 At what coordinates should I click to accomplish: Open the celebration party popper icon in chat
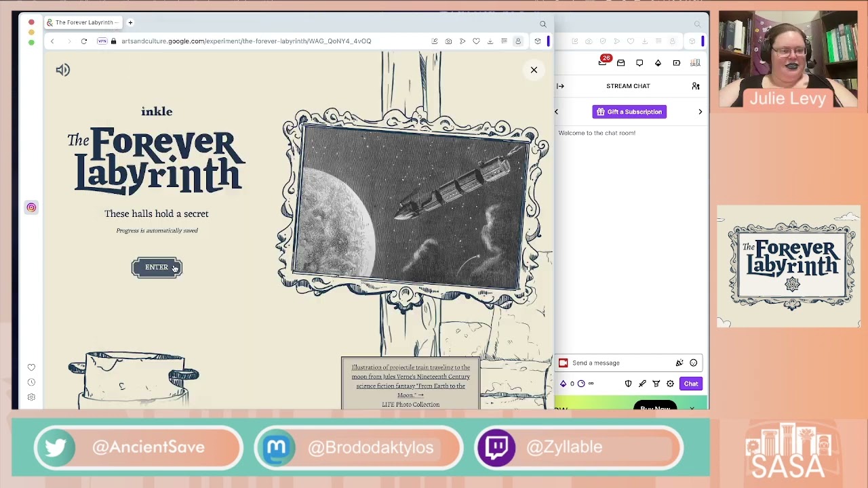click(x=679, y=363)
